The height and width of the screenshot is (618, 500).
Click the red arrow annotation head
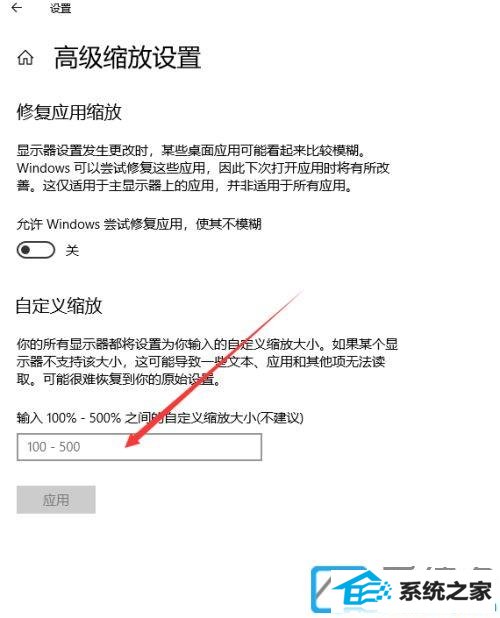coord(136,439)
